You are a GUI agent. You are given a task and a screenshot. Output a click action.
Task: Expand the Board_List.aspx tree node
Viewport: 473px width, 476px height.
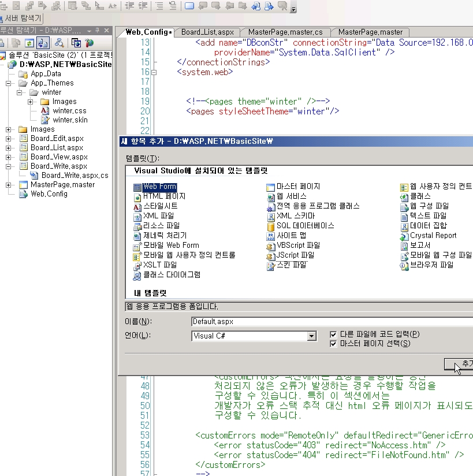(x=9, y=148)
